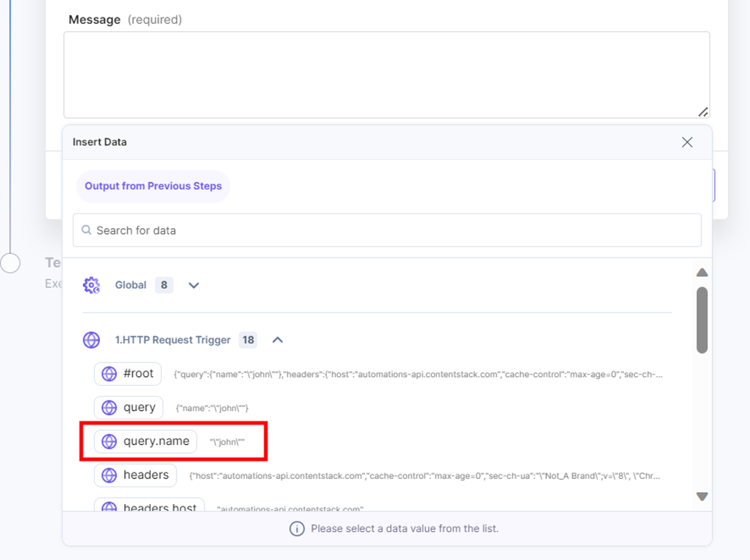Viewport: 750px width, 560px height.
Task: Click the Global count badge 8
Action: 164,285
